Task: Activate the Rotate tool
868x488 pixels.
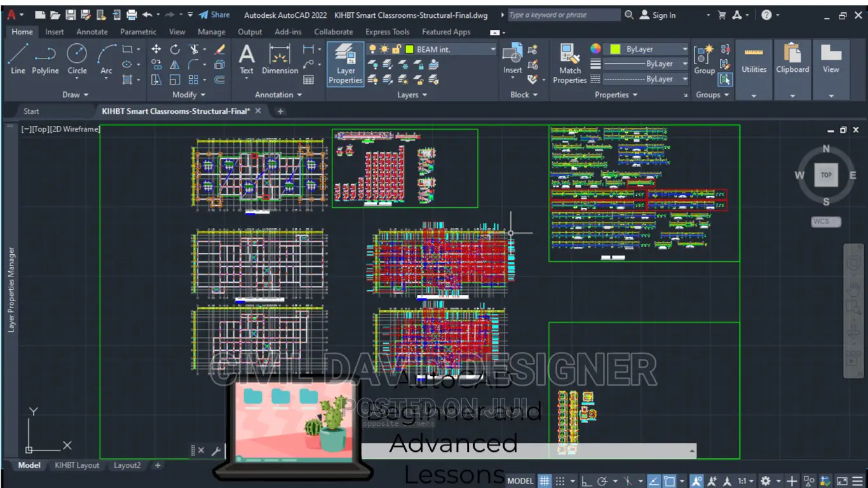Action: click(175, 50)
